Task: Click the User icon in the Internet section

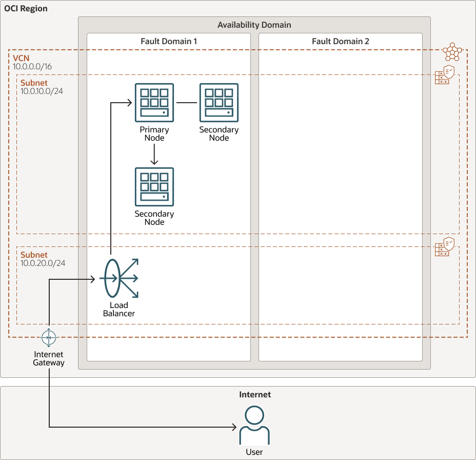Action: [254, 424]
